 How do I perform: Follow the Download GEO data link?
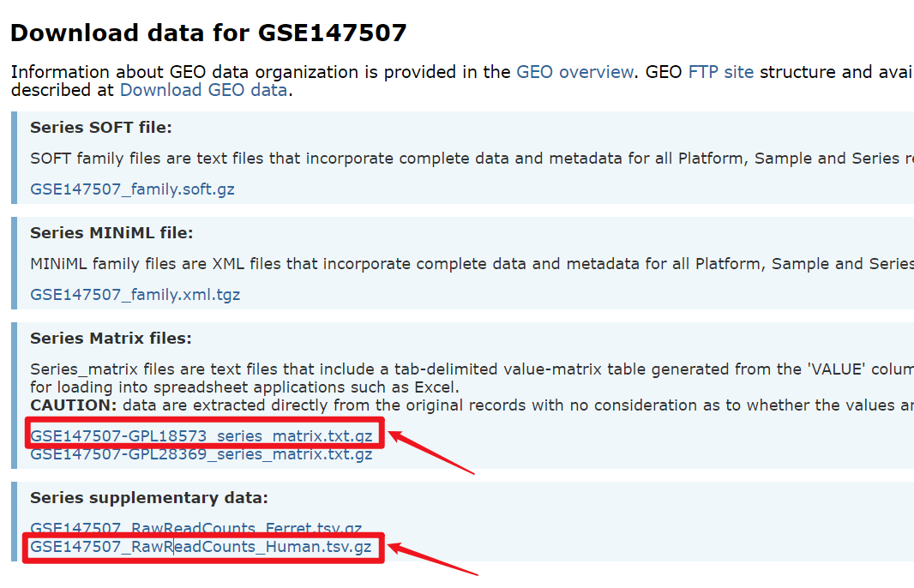[x=203, y=90]
